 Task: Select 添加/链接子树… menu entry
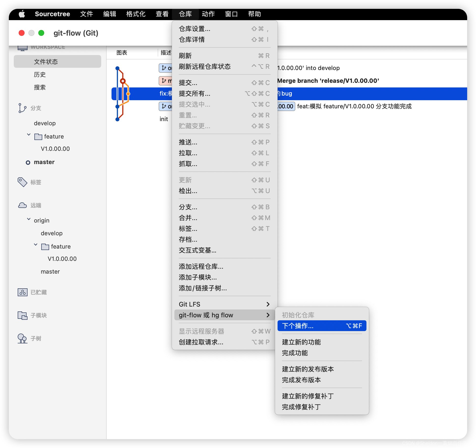point(224,288)
